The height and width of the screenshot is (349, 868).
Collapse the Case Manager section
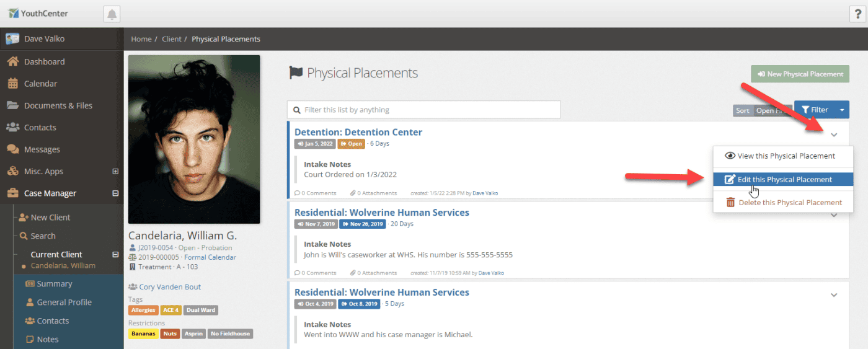pyautogui.click(x=115, y=193)
